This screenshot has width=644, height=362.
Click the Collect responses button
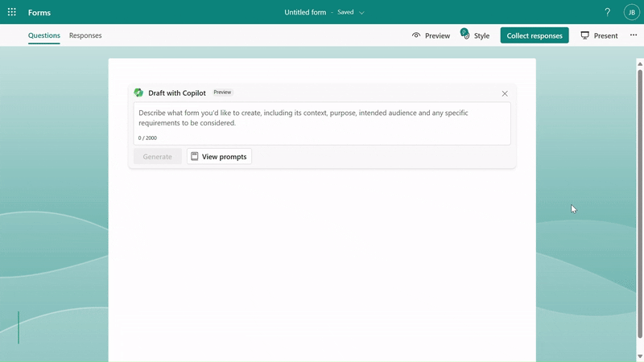click(535, 35)
